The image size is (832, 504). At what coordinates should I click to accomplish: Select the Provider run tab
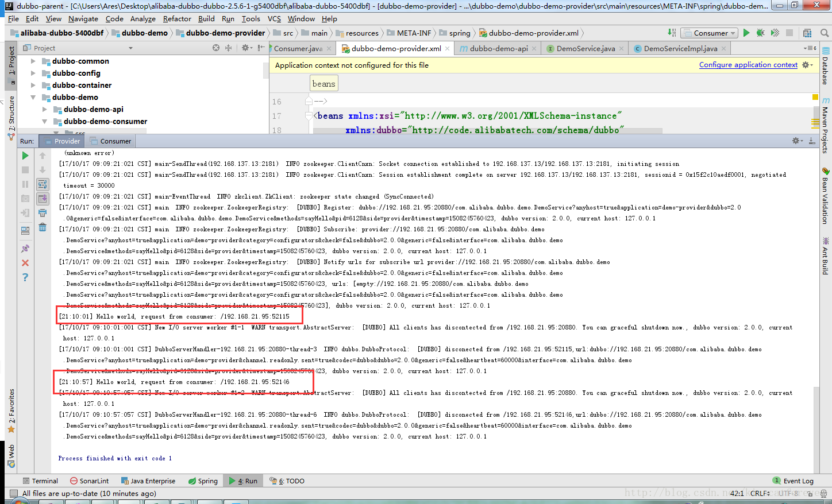click(x=61, y=141)
